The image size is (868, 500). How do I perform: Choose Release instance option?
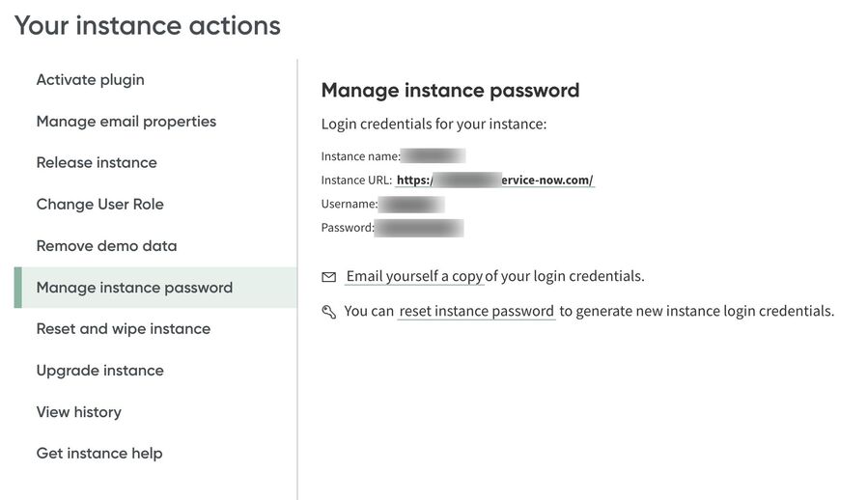[97, 163]
